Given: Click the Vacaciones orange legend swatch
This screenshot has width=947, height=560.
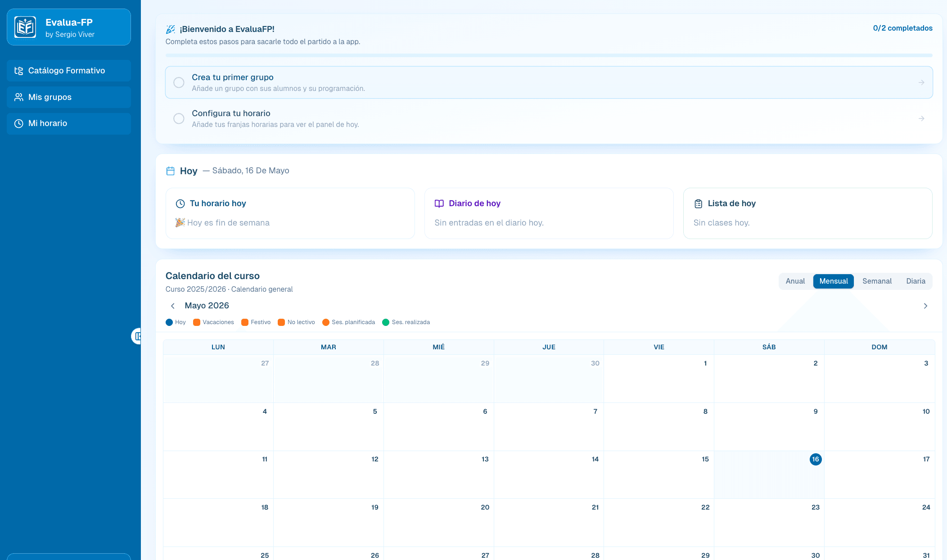Looking at the screenshot, I should (197, 322).
